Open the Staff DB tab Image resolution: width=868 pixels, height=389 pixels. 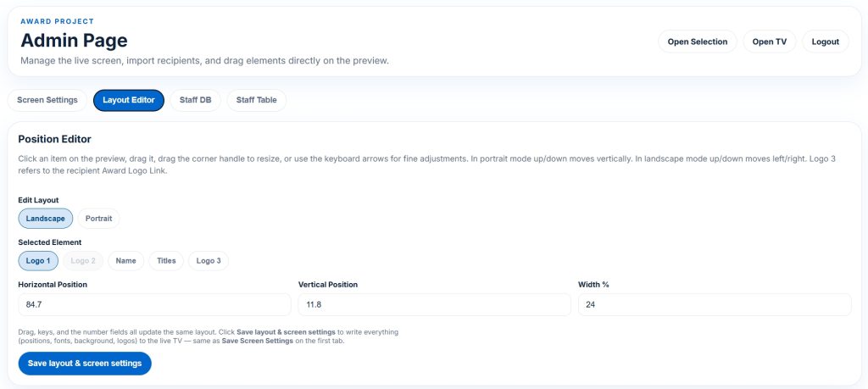pyautogui.click(x=195, y=100)
